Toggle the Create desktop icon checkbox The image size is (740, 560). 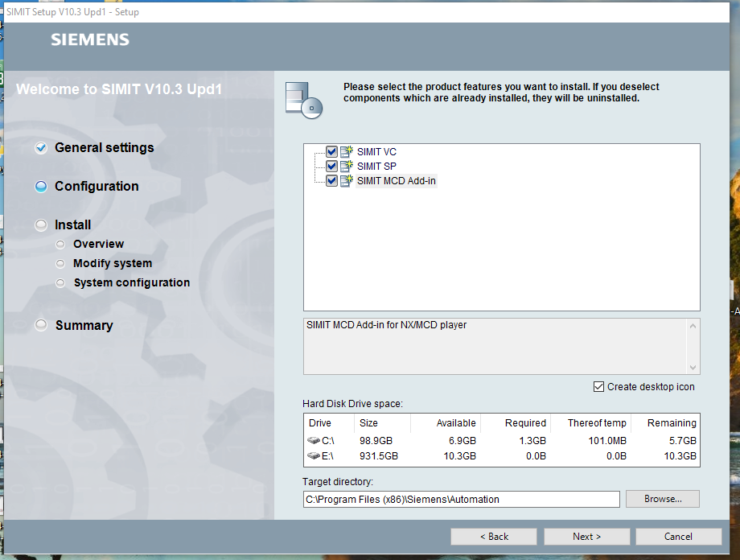coord(598,387)
